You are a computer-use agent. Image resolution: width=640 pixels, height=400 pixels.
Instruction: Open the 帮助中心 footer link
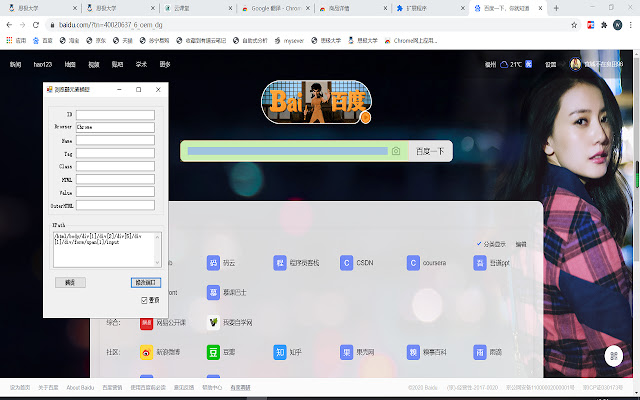pyautogui.click(x=212, y=387)
